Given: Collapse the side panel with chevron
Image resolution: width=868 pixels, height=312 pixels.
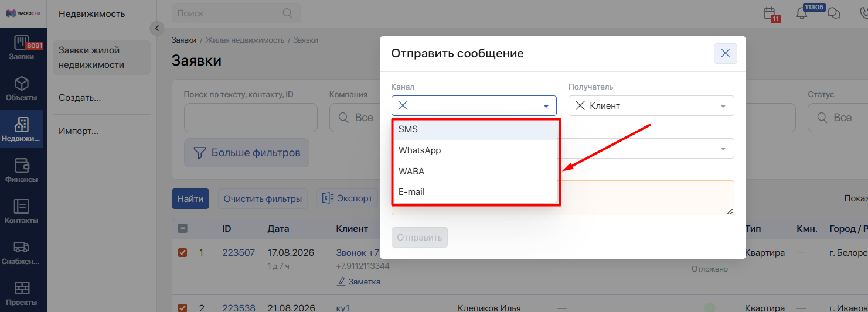Looking at the screenshot, I should point(156,28).
